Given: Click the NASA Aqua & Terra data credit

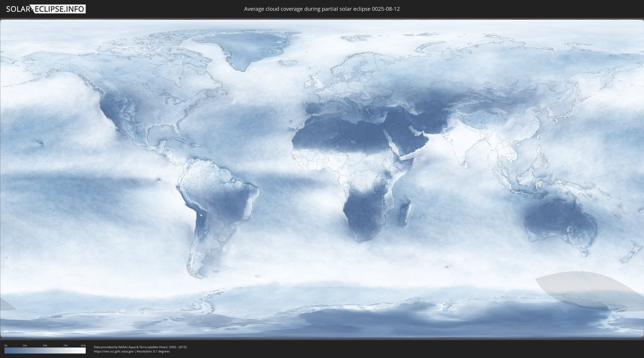Looking at the screenshot, I should pyautogui.click(x=140, y=347).
